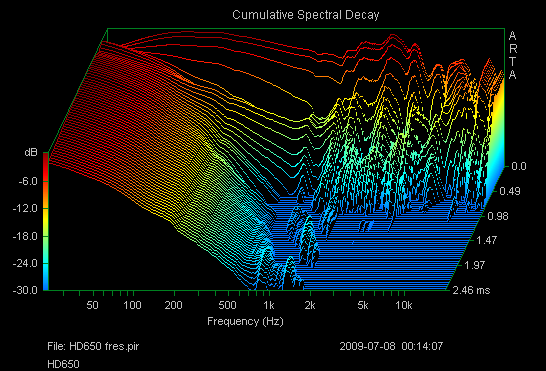Click the 1.47 time axis value
The image size is (546, 371).
[486, 240]
